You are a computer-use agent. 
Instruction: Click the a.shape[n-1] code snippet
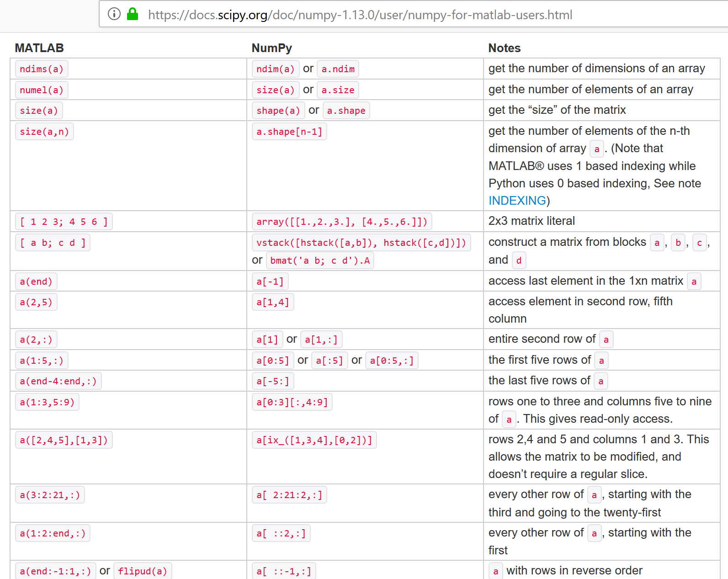[289, 132]
